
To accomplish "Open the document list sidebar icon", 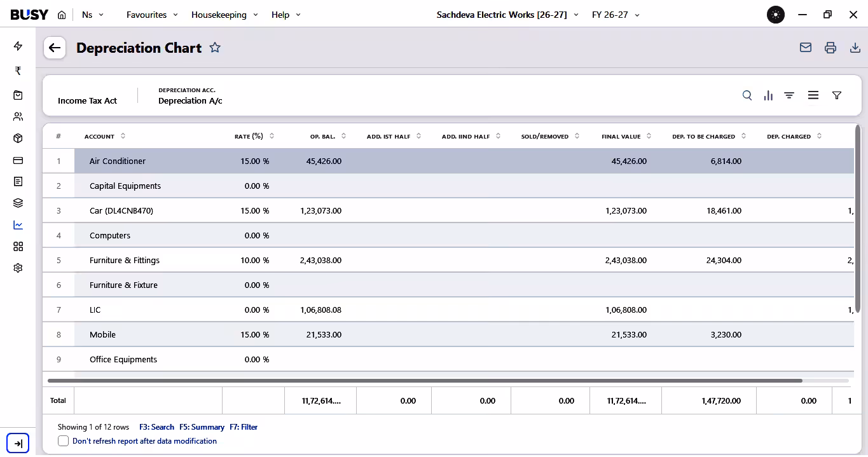I will click(x=18, y=182).
